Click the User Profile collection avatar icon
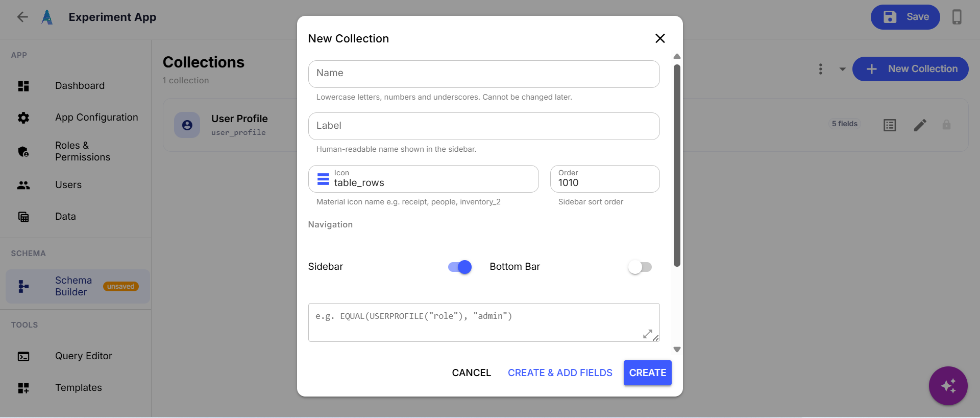The width and height of the screenshot is (980, 418). click(187, 125)
